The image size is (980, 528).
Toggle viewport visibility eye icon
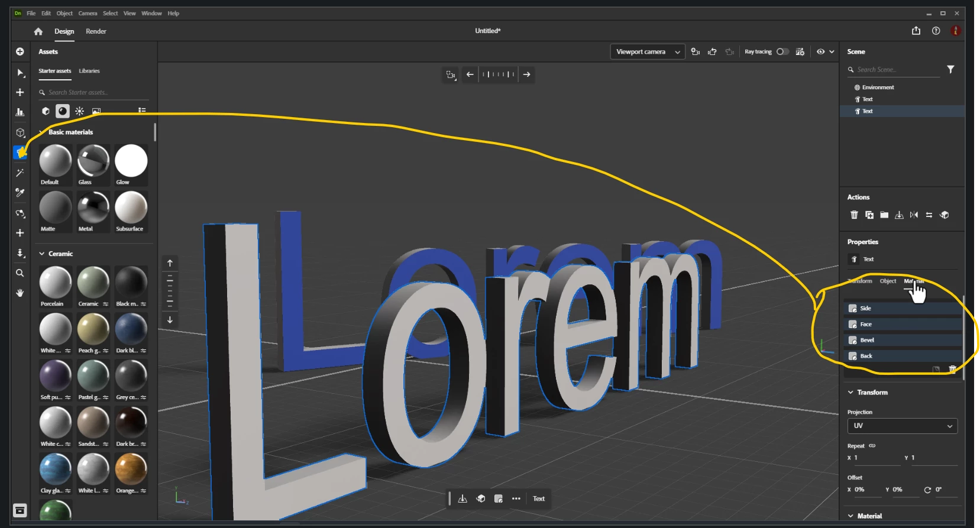(821, 52)
